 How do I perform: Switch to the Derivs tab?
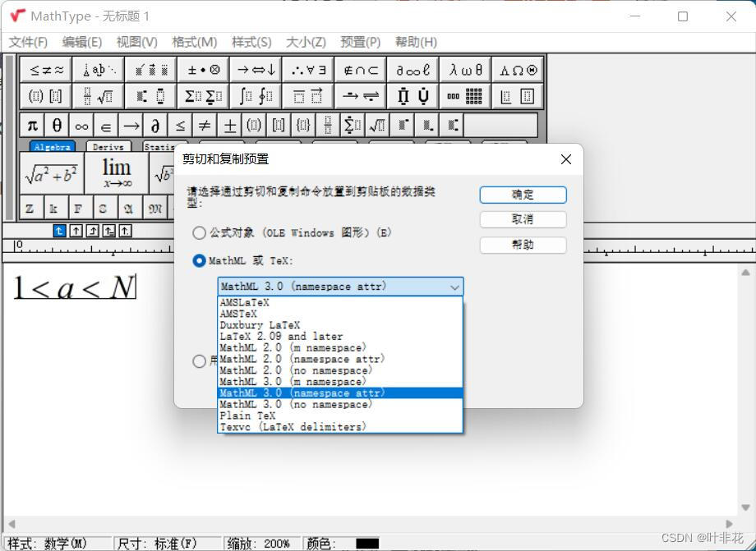tap(108, 146)
